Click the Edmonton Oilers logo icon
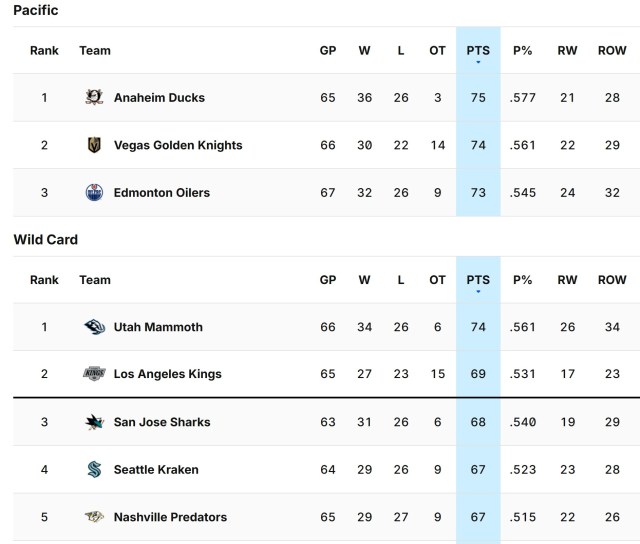This screenshot has width=640, height=544. tap(94, 193)
